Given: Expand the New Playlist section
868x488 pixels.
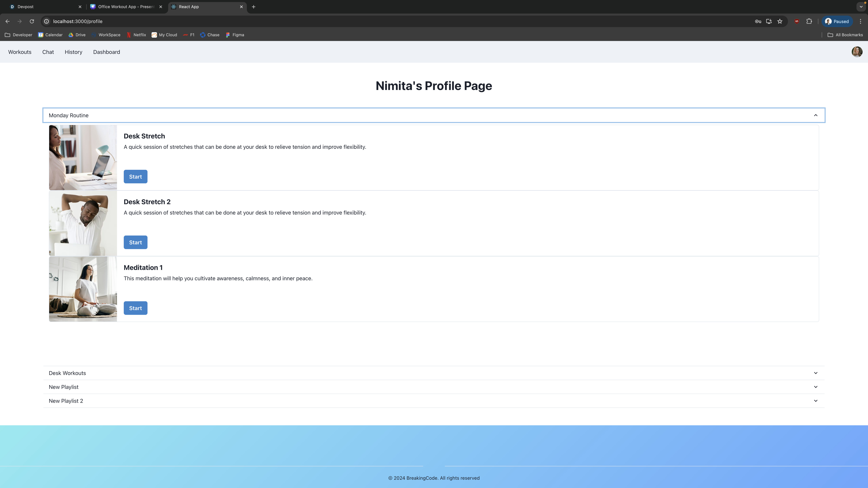Looking at the screenshot, I should [815, 387].
